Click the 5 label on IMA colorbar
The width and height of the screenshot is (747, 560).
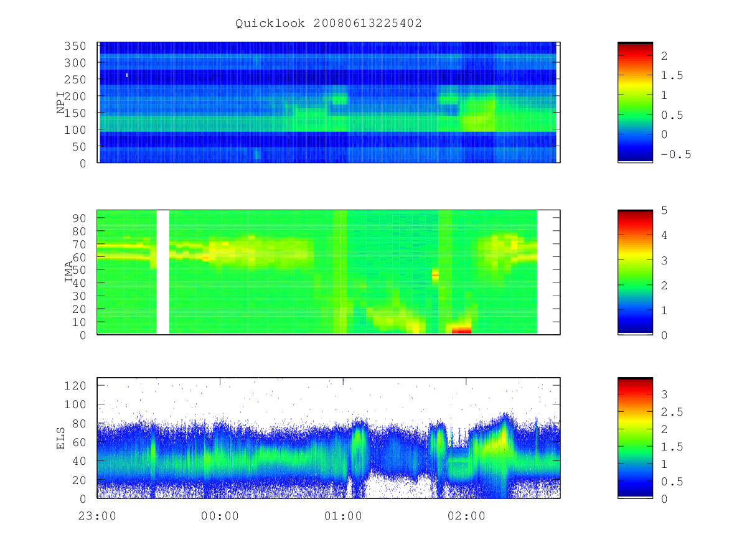click(665, 210)
